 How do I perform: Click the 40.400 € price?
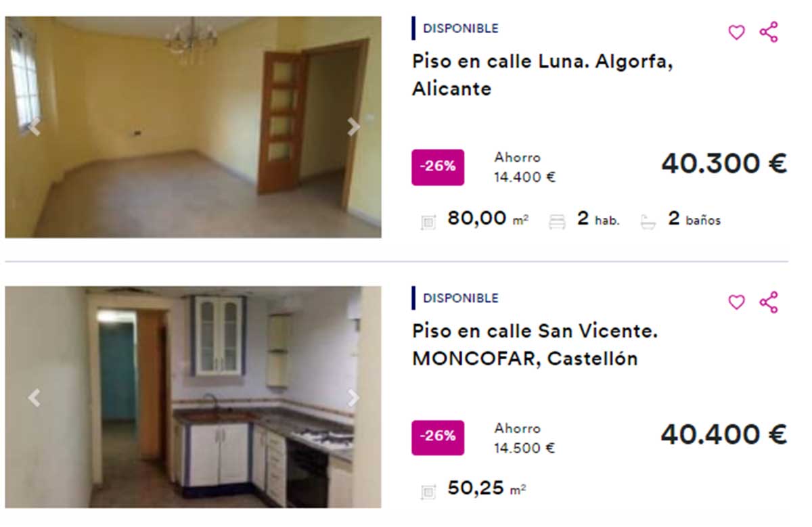[x=724, y=434]
